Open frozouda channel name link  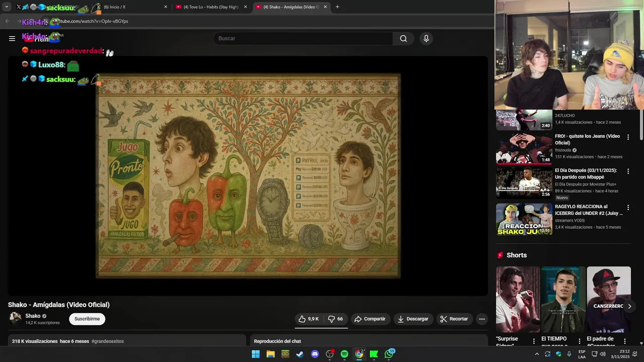(x=563, y=150)
